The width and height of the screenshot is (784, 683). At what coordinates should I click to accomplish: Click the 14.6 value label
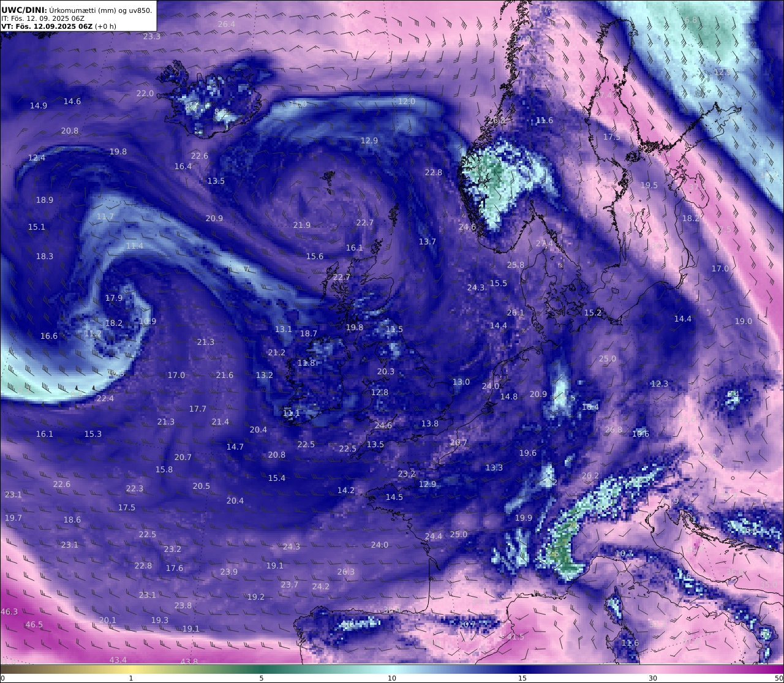pos(72,101)
